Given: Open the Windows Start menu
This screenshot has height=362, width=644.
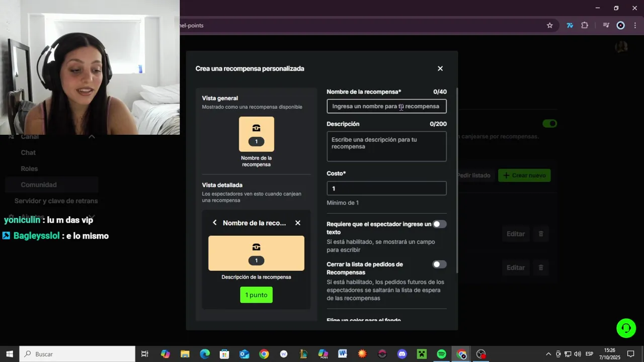Looking at the screenshot, I should 10,354.
